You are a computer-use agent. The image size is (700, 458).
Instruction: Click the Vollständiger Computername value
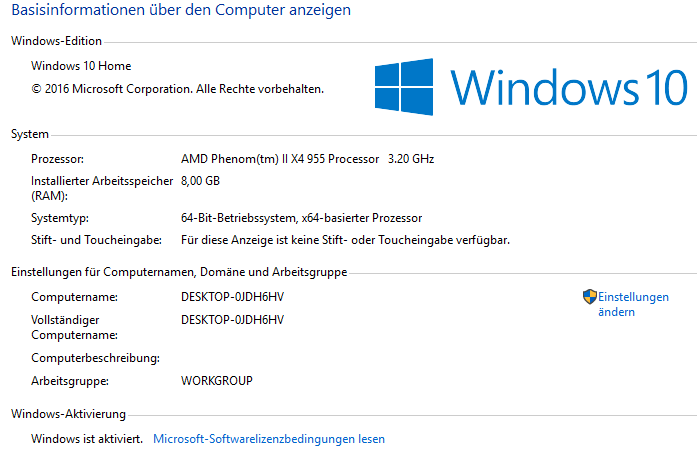tap(232, 320)
